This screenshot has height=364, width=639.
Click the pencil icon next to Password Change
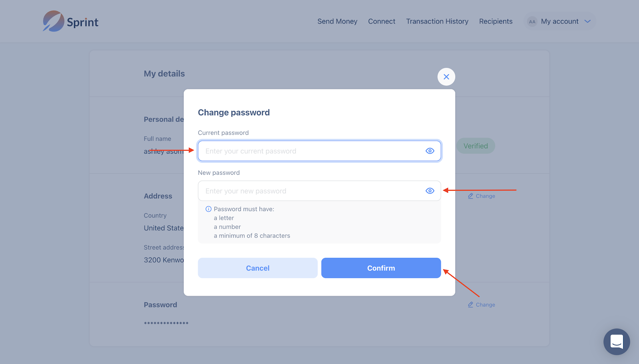coord(470,305)
